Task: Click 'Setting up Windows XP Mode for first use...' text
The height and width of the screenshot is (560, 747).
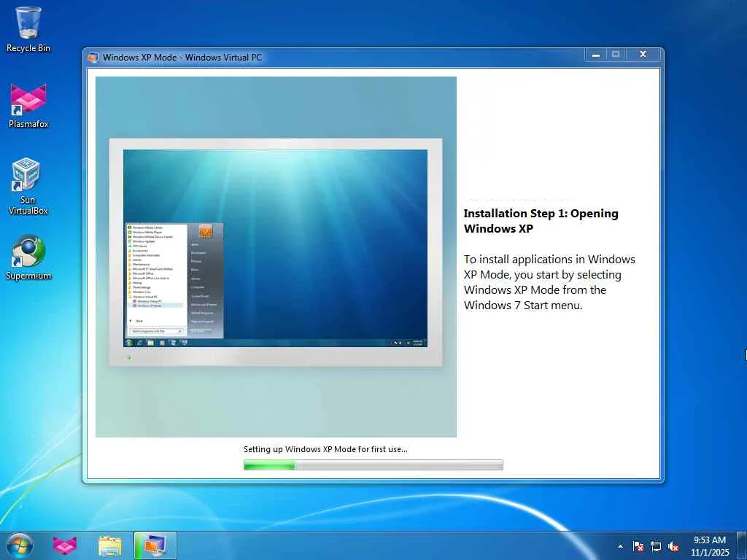Action: pyautogui.click(x=325, y=449)
